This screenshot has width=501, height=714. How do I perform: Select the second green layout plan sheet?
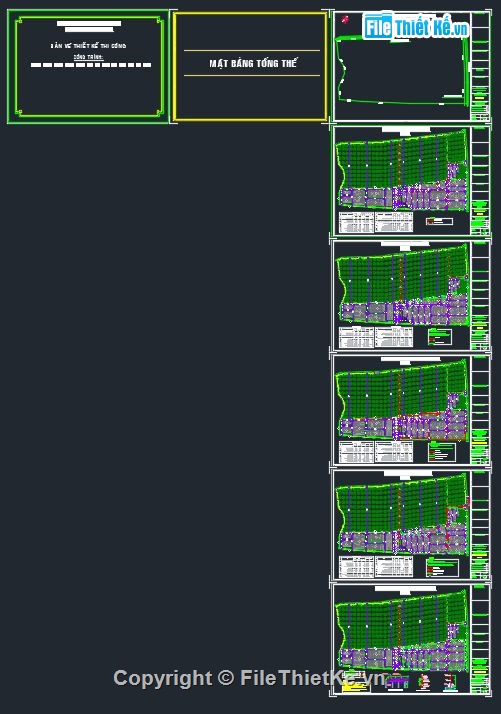click(412, 296)
